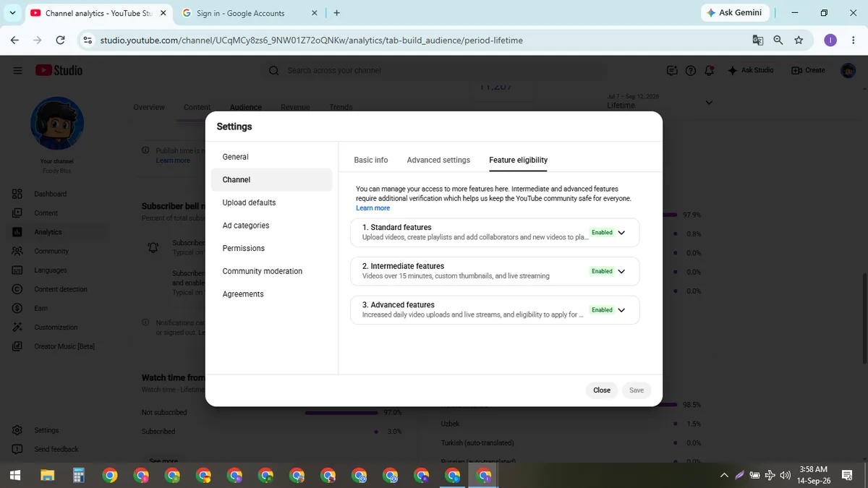Show hidden system tray icons
The height and width of the screenshot is (488, 868).
coord(724,475)
